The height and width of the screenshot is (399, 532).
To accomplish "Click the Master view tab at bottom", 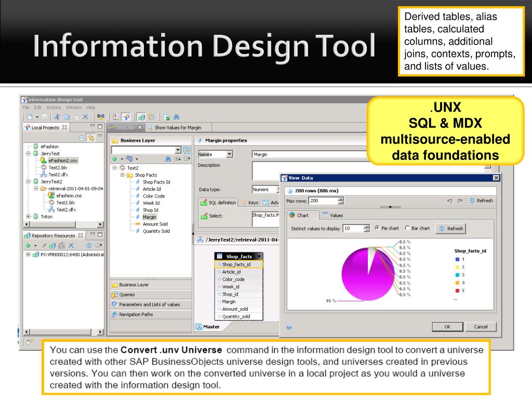I will [208, 327].
